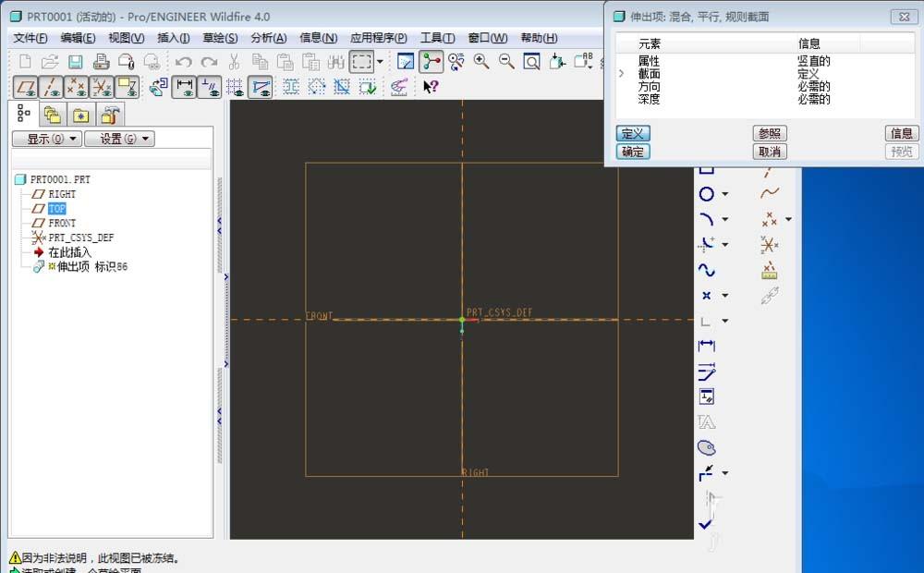This screenshot has height=573, width=924.
Task: Select the TOP datum plane in model tree
Action: click(56, 208)
